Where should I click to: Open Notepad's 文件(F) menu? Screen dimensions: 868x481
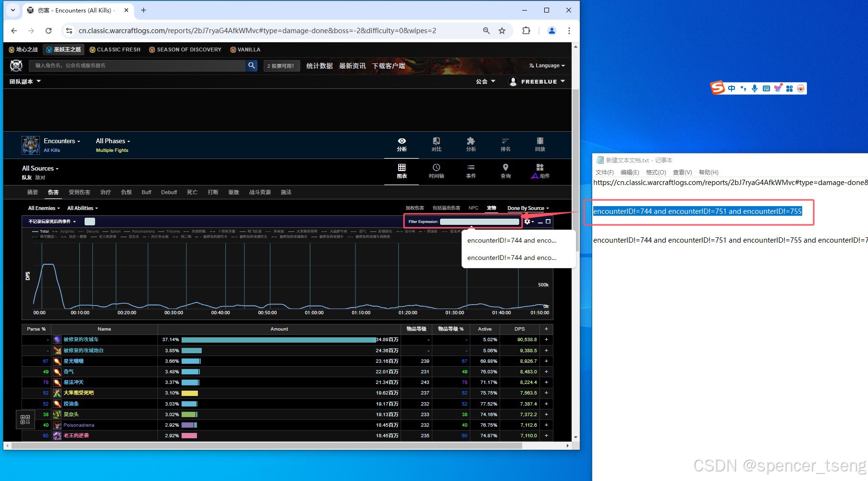click(605, 172)
